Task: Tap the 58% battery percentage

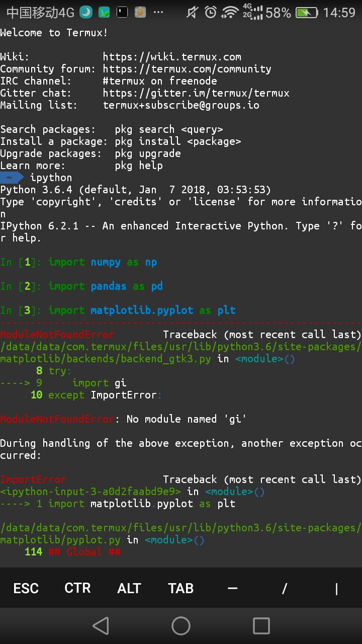Action: [279, 13]
